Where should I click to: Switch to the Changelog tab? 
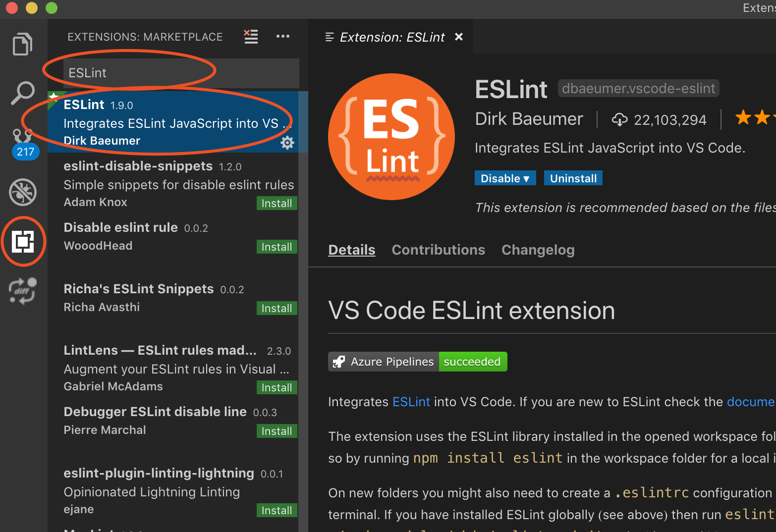click(538, 250)
